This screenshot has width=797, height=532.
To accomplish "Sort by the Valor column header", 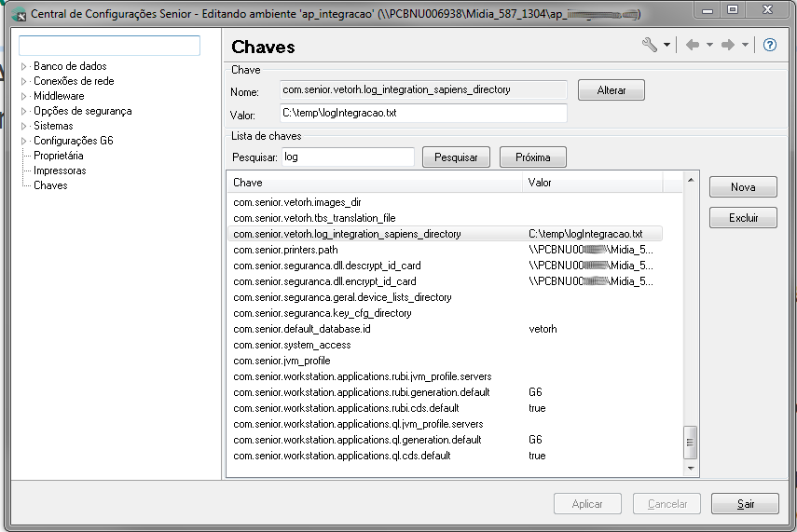I will (x=592, y=183).
